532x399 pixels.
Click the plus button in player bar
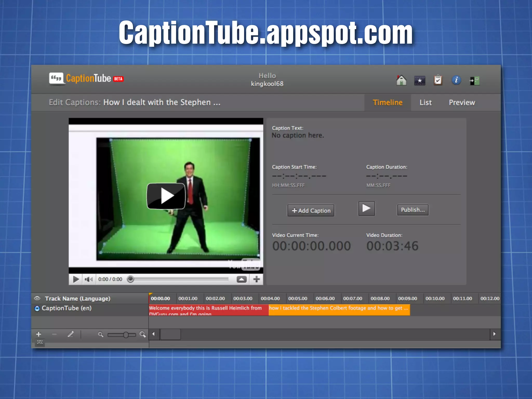click(x=256, y=279)
